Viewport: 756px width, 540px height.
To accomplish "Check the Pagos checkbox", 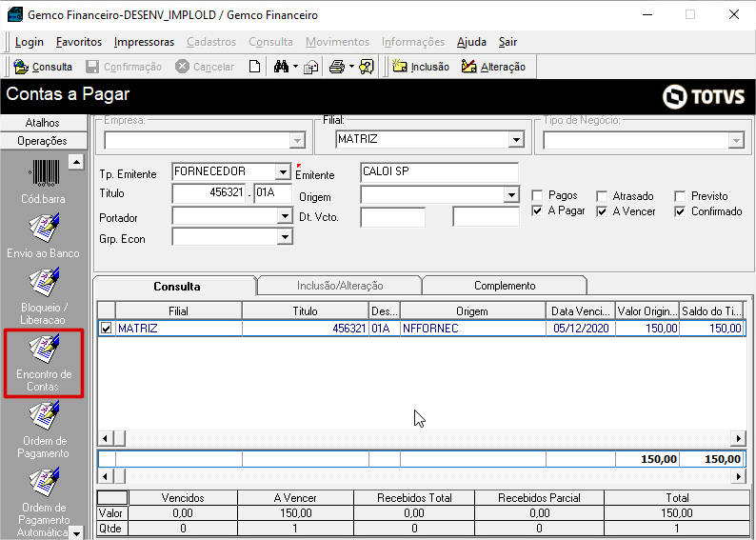I will click(537, 196).
